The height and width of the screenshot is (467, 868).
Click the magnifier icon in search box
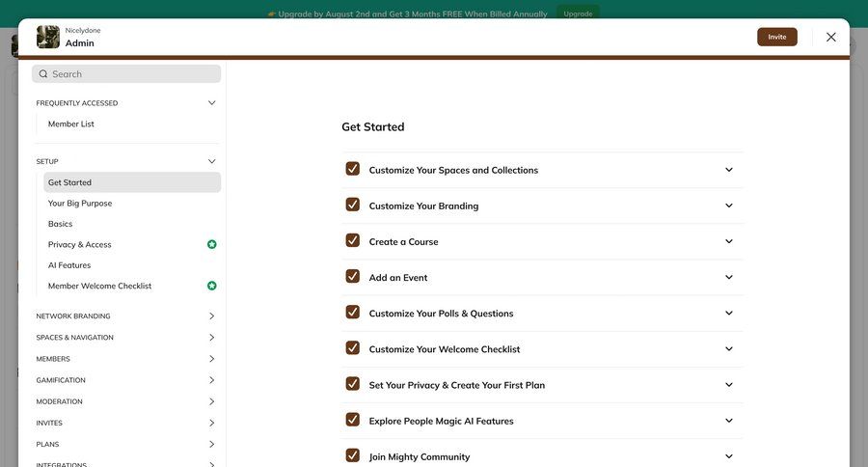(43, 74)
